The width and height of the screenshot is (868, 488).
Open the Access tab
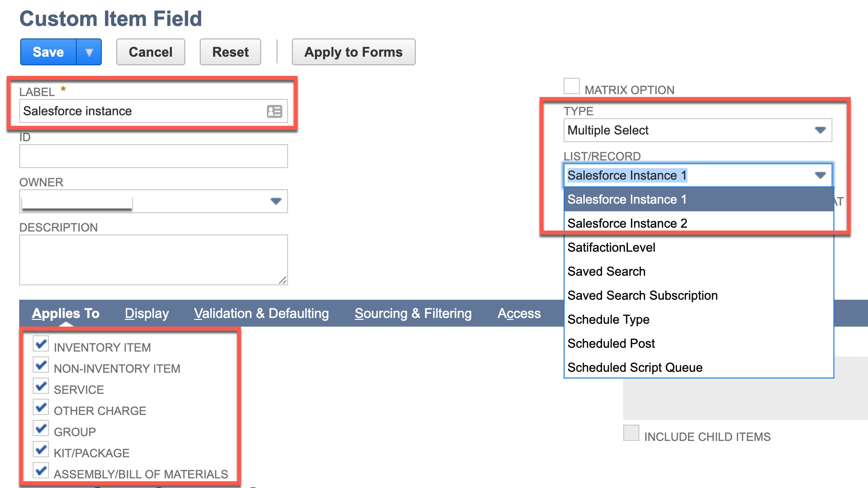pyautogui.click(x=519, y=313)
